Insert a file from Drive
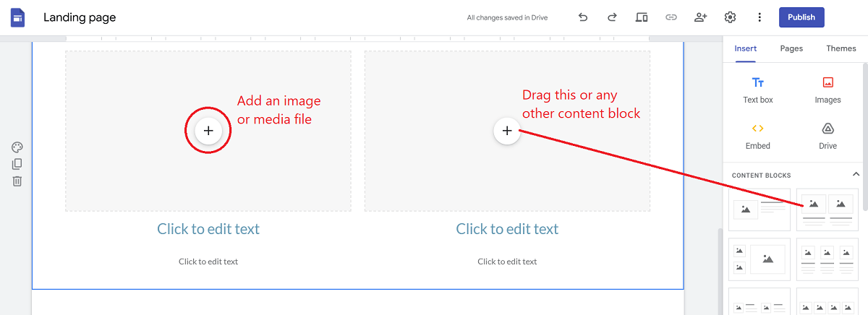Viewport: 868px width, 315px height. click(x=828, y=135)
